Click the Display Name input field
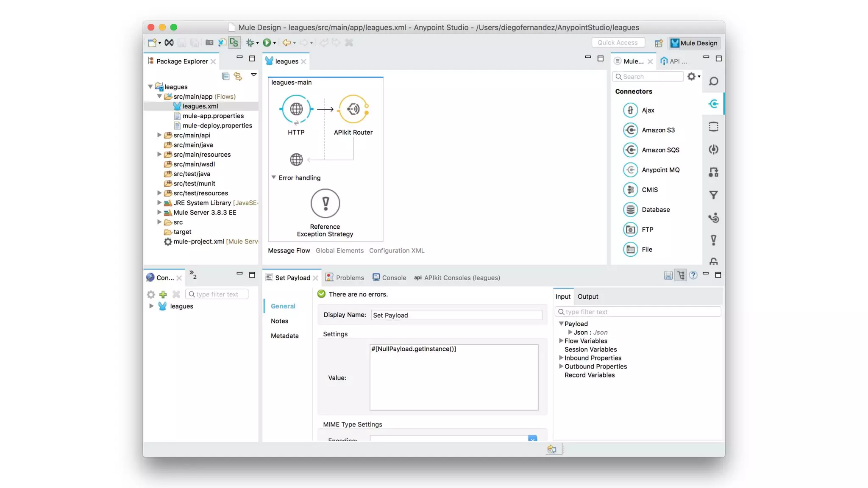This screenshot has height=488, width=868. click(x=456, y=315)
